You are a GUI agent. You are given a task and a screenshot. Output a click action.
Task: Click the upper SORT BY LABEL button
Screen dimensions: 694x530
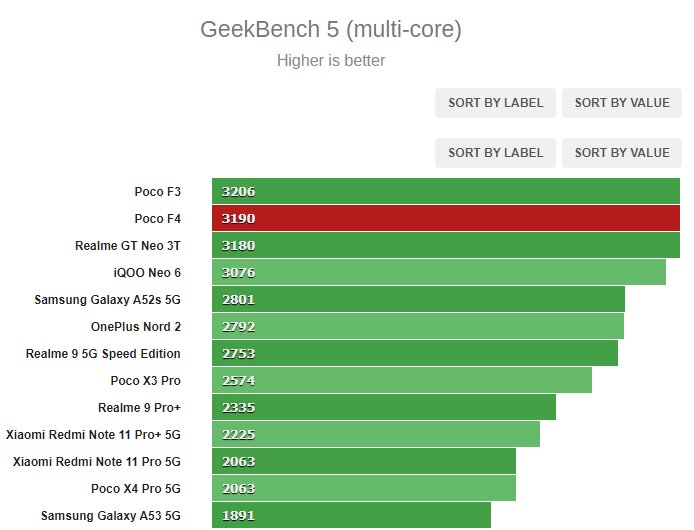pos(495,103)
